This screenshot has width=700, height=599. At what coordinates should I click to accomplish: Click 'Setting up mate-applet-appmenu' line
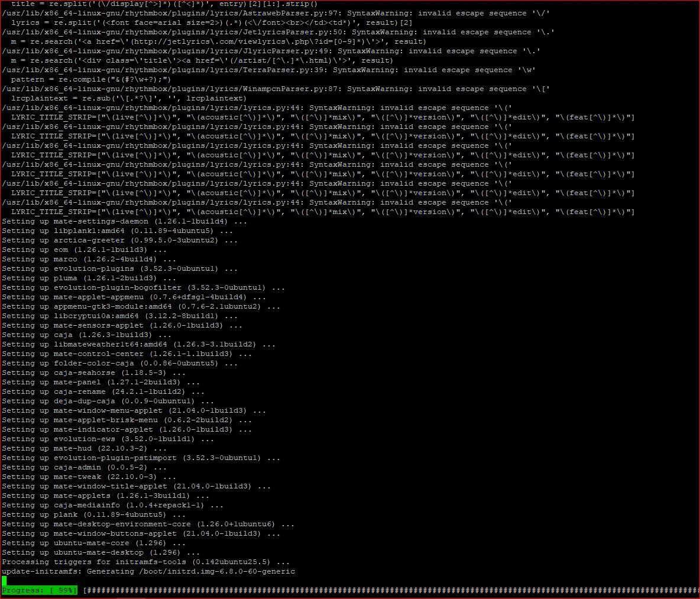134,297
